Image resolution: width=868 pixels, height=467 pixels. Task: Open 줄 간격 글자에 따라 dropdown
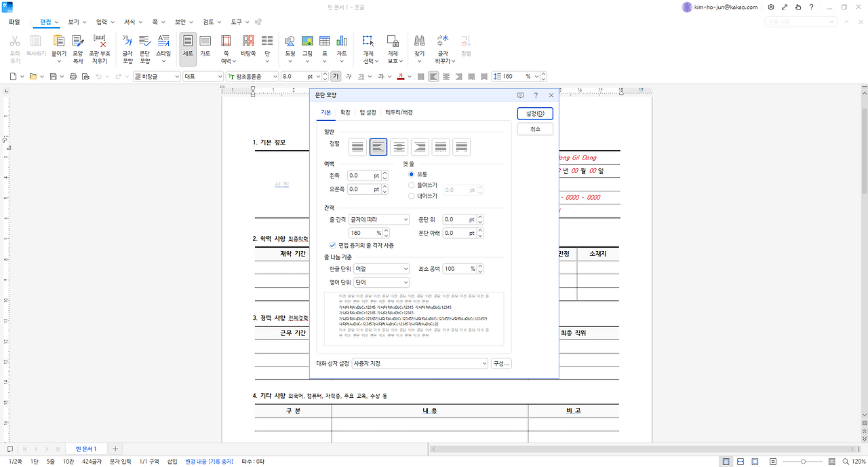tap(378, 219)
